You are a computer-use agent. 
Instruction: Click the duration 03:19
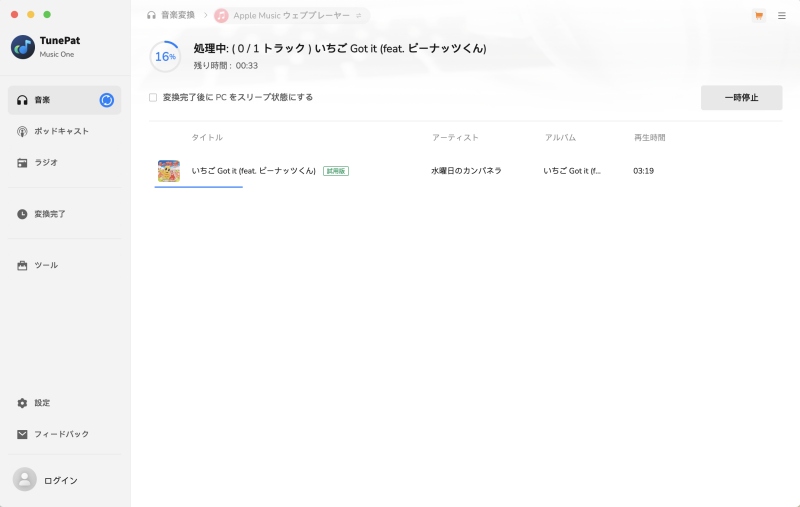click(643, 171)
